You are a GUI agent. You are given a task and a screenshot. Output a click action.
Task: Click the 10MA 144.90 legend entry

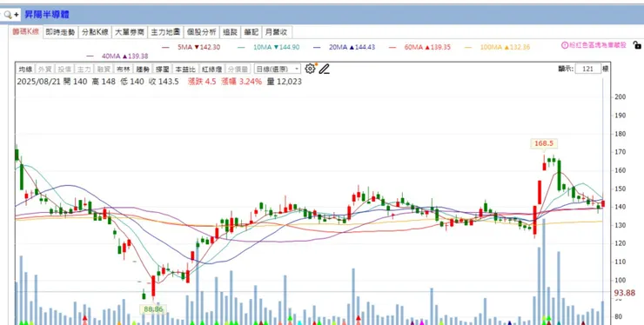point(276,47)
